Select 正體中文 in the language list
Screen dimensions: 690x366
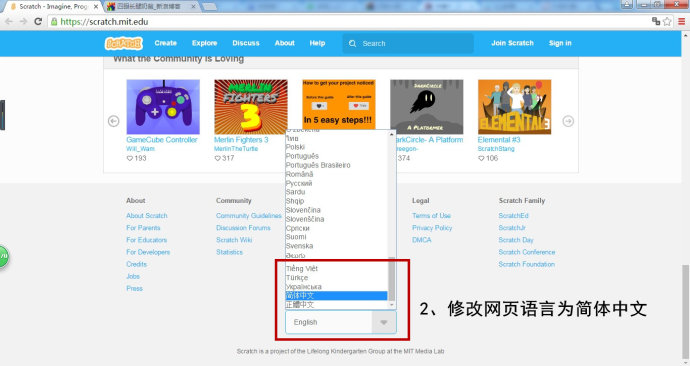[x=337, y=304]
